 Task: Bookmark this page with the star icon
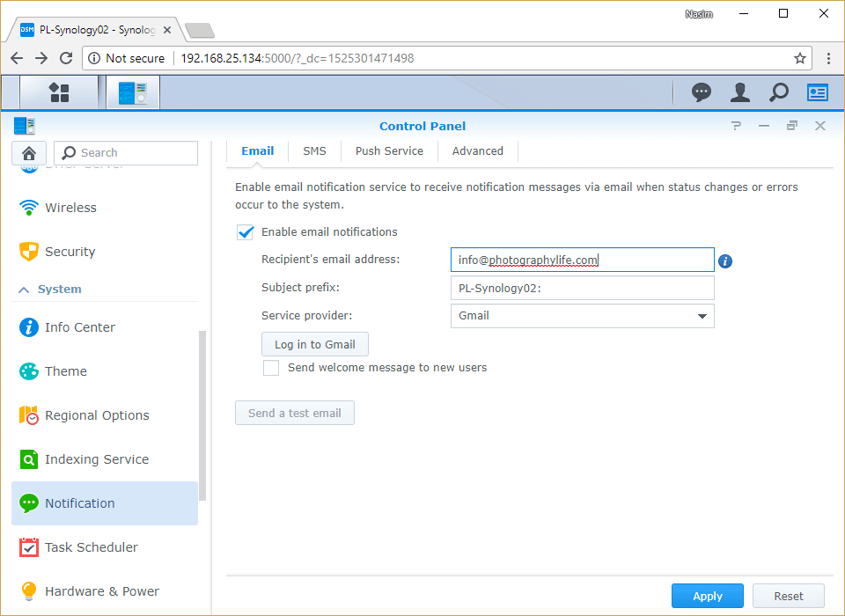[800, 58]
